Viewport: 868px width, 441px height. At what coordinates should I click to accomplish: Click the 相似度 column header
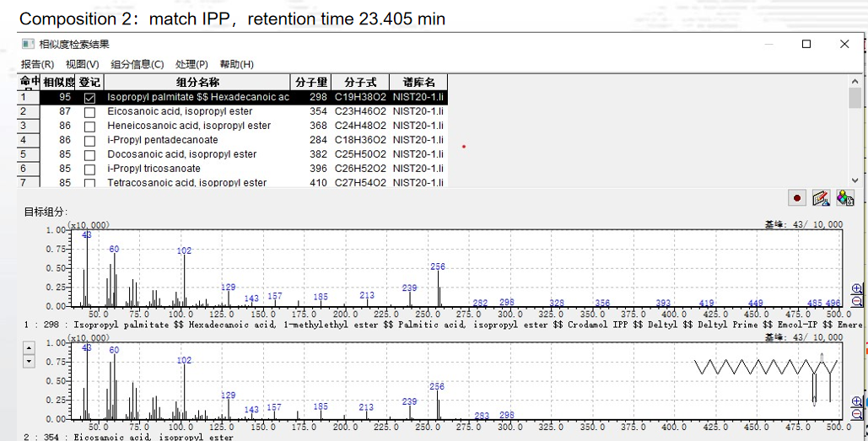[59, 83]
